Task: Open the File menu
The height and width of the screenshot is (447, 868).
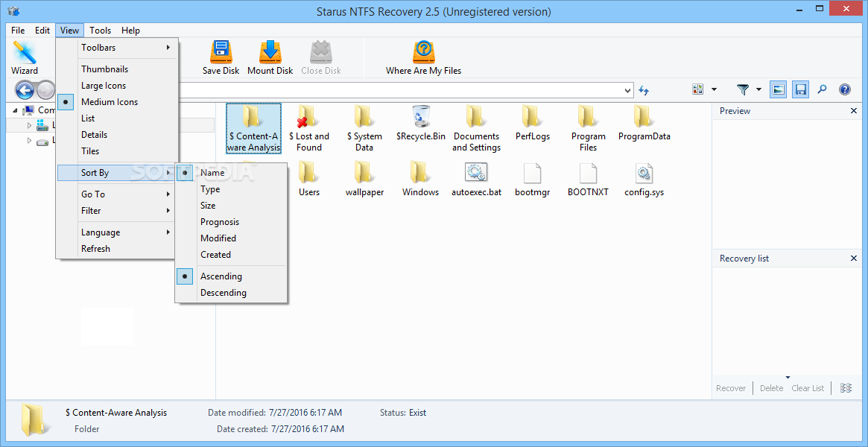Action: click(x=18, y=31)
